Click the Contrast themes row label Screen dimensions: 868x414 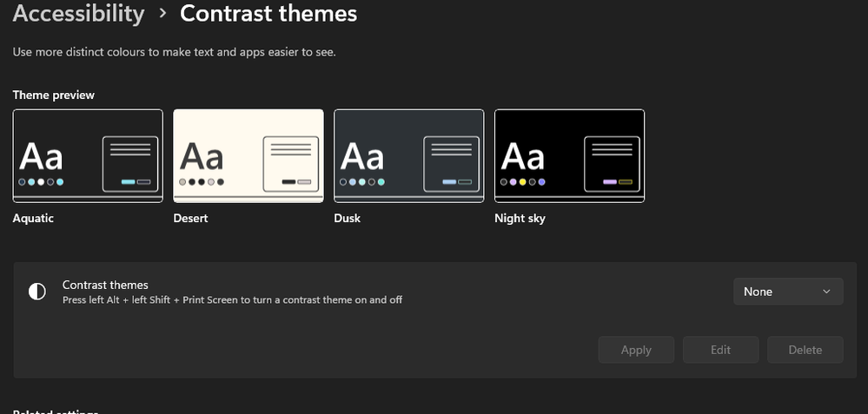pyautogui.click(x=105, y=286)
